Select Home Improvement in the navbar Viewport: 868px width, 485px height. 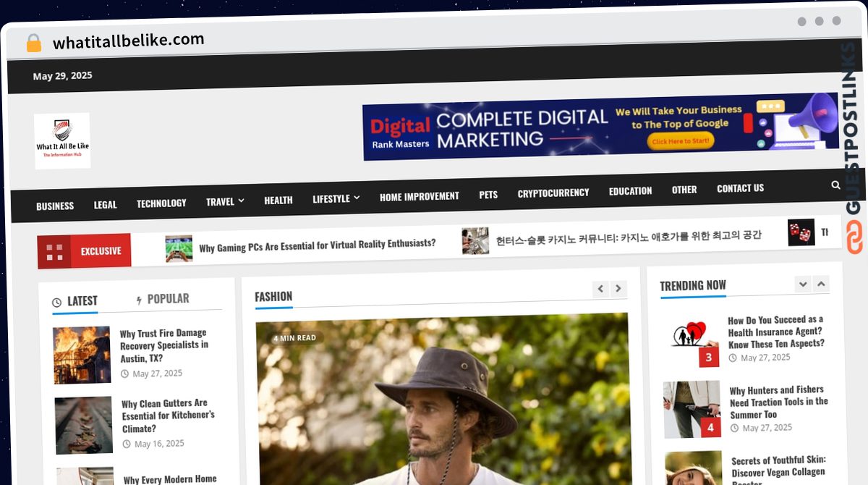[420, 196]
